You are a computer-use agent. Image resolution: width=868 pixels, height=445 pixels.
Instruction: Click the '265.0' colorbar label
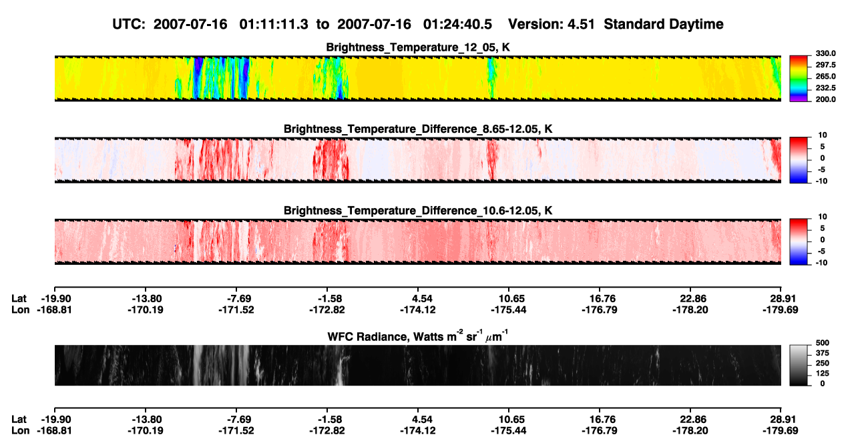pyautogui.click(x=825, y=77)
